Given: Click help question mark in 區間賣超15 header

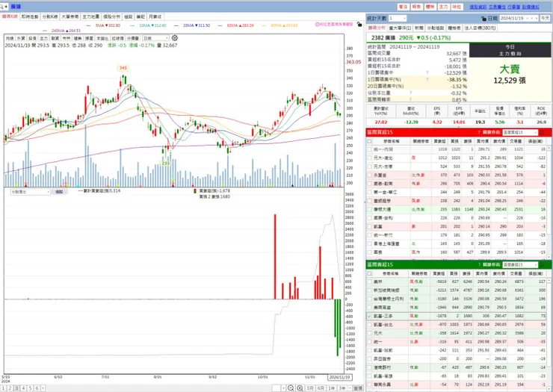Looking at the screenshot, I should 479,264.
